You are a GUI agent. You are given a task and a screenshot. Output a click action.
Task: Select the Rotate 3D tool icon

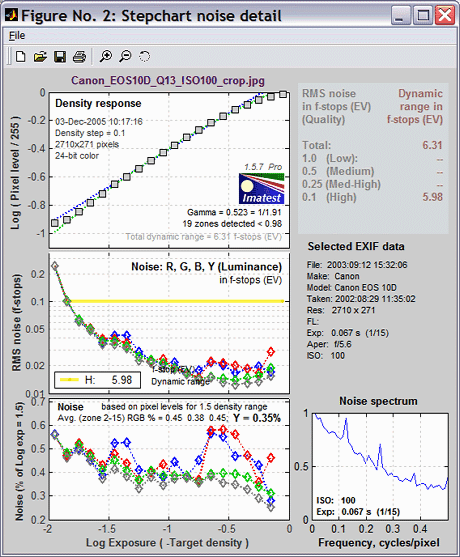pyautogui.click(x=145, y=56)
